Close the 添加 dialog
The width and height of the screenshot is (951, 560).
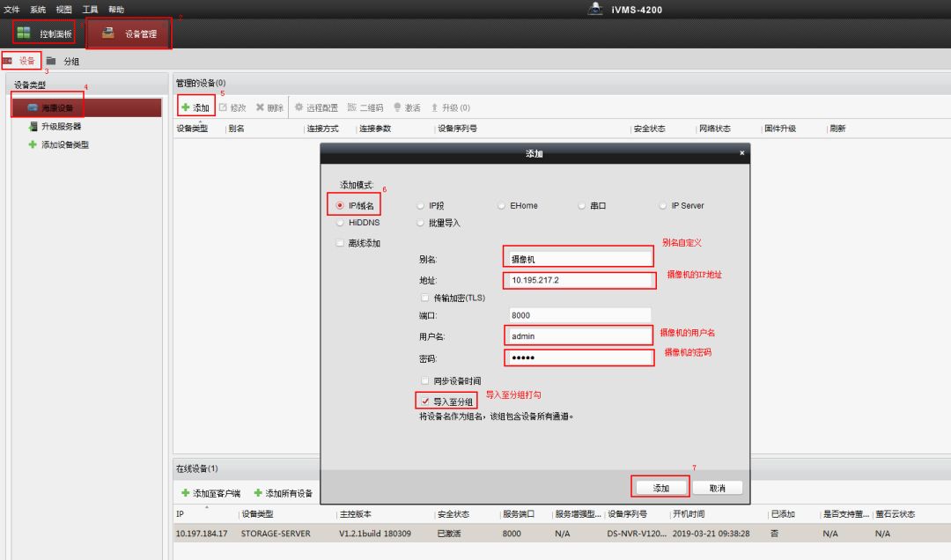tap(741, 153)
